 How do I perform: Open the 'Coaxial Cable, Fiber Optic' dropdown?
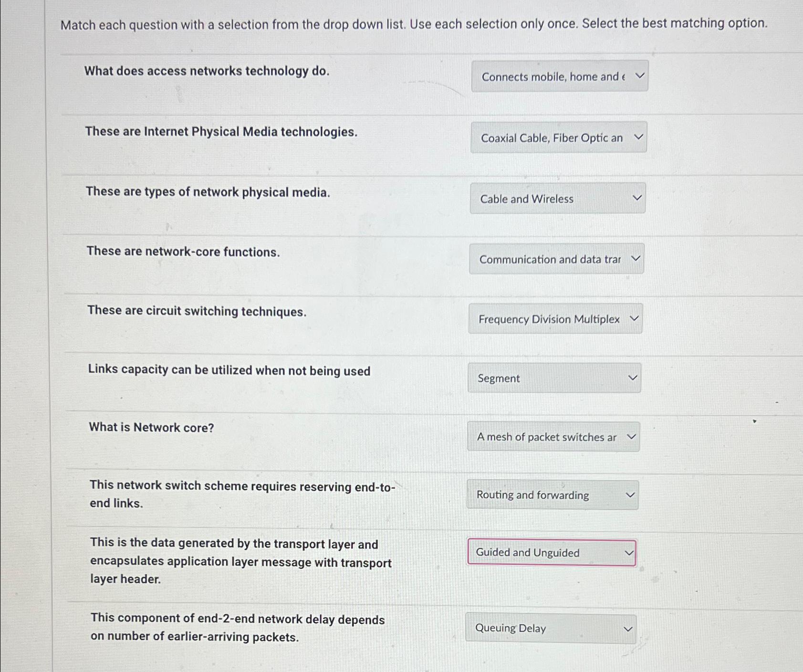(558, 137)
